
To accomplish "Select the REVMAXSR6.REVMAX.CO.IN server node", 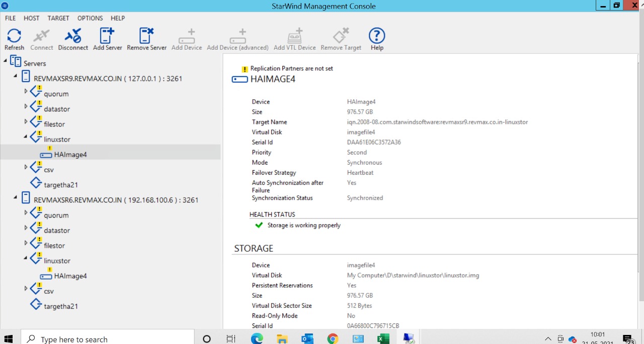I will (116, 200).
